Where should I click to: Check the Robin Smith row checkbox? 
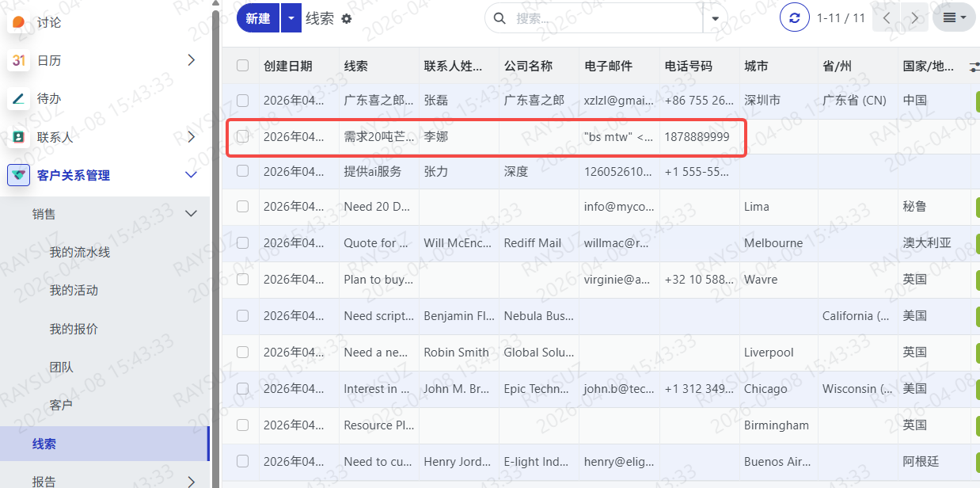tap(242, 352)
